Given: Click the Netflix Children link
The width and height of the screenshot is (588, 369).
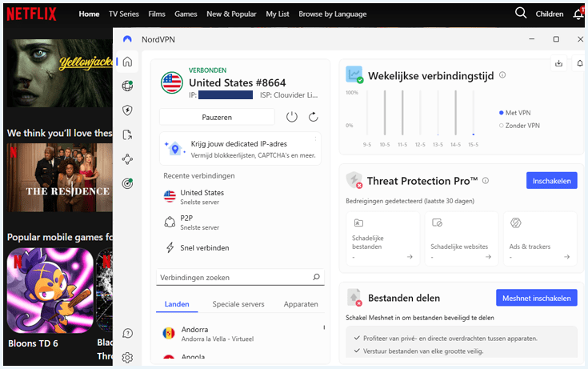Looking at the screenshot, I should click(x=550, y=14).
